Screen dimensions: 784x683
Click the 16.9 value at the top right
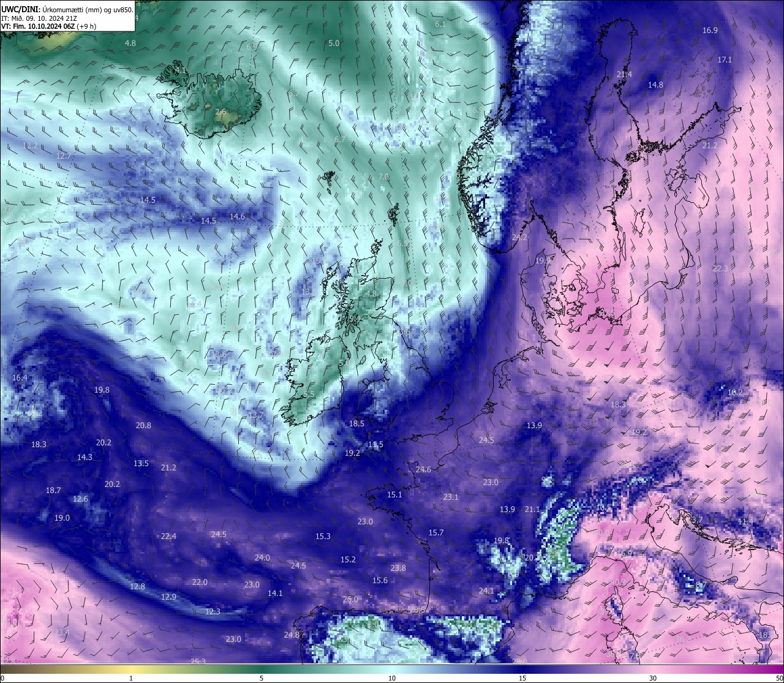(710, 30)
